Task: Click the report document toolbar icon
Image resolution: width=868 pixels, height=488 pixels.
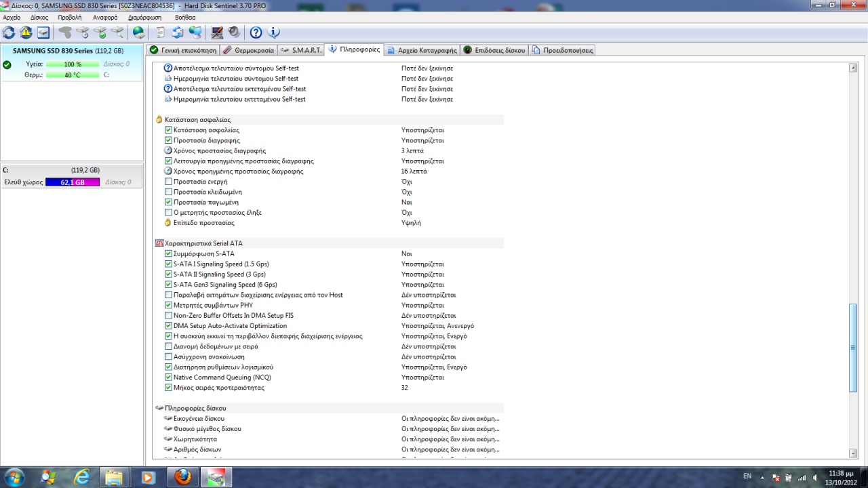Action: click(x=161, y=33)
